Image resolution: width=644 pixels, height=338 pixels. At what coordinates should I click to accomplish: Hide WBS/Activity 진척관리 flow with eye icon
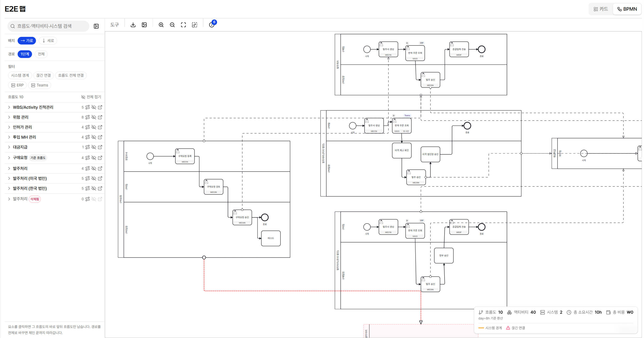94,107
